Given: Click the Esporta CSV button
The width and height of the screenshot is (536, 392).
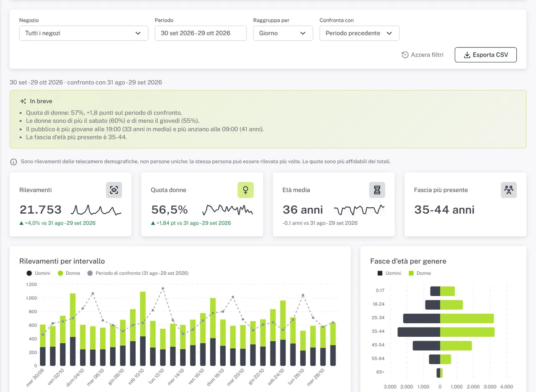Looking at the screenshot, I should 486,55.
